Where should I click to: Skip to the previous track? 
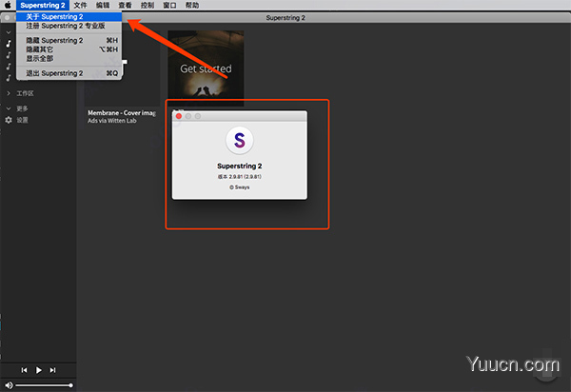24,370
